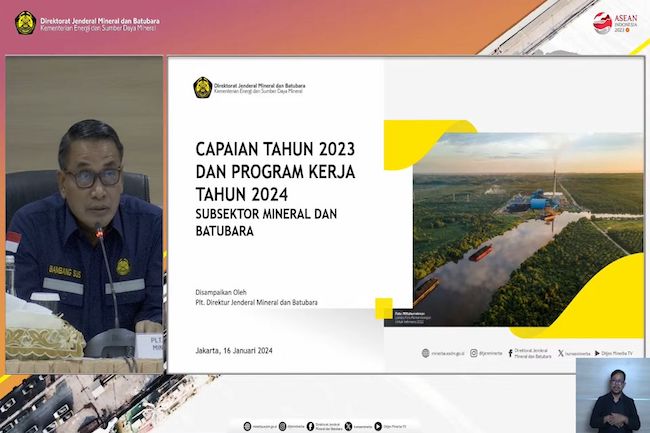Image resolution: width=650 pixels, height=433 pixels.
Task: Click the sign language interpreter video inset
Action: click(612, 394)
